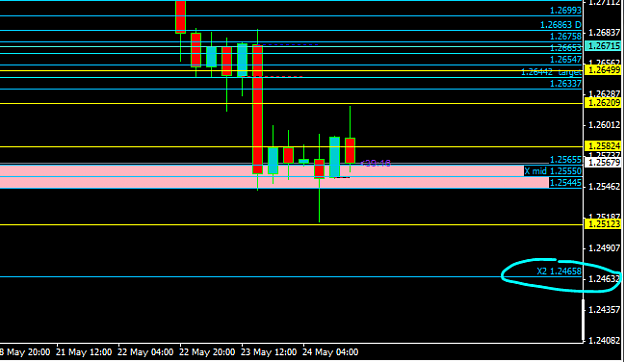The height and width of the screenshot is (362, 625).
Task: Select the 1.25445 level label
Action: tap(566, 183)
